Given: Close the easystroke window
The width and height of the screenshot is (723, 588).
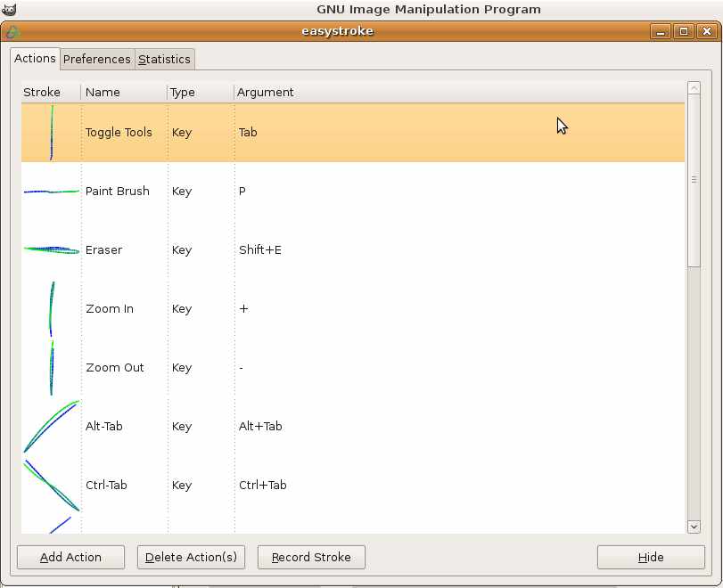Looking at the screenshot, I should pos(707,31).
